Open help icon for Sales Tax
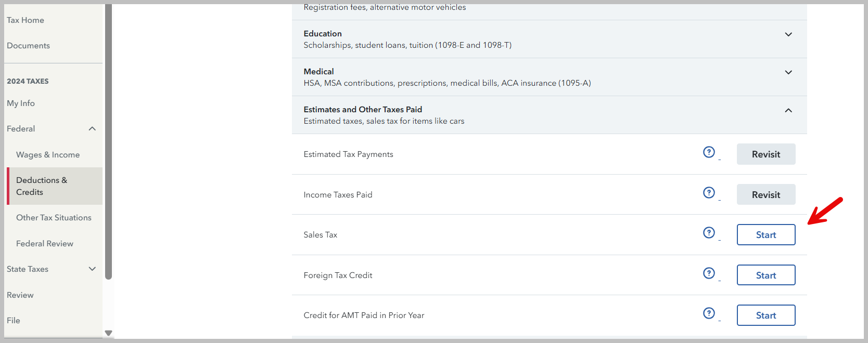This screenshot has width=868, height=343. 709,232
